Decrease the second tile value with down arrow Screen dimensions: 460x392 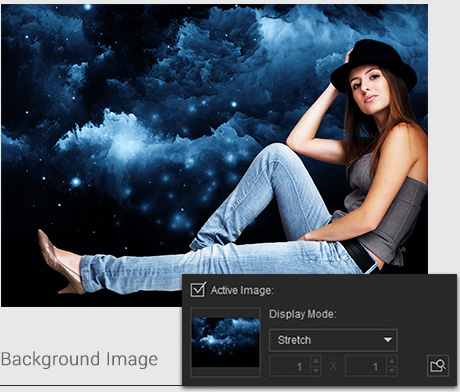[x=392, y=371]
